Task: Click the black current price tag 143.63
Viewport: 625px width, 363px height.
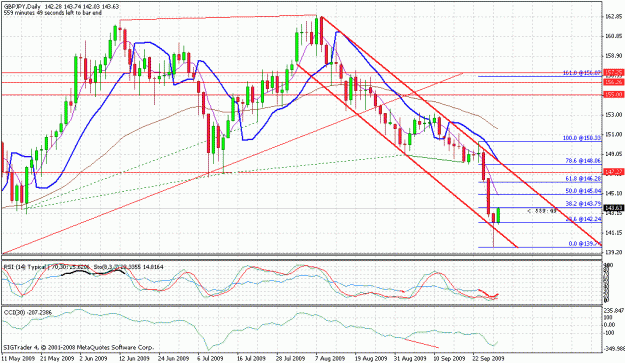Action: [x=613, y=208]
